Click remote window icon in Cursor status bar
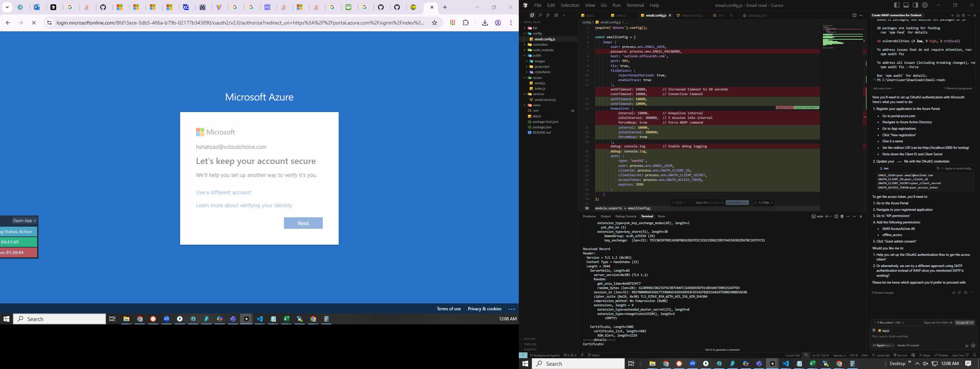 (523, 355)
